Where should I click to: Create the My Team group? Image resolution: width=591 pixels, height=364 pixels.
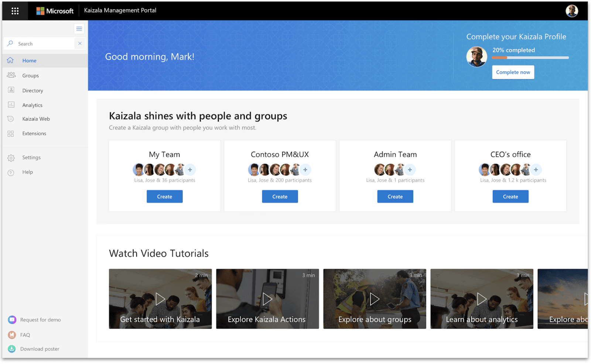(x=164, y=197)
